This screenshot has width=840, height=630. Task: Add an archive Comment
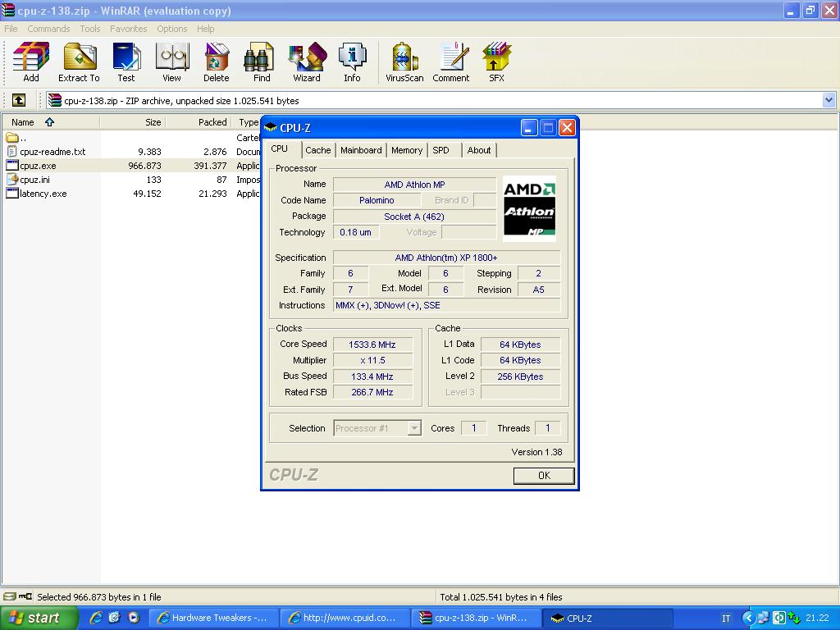pyautogui.click(x=451, y=62)
